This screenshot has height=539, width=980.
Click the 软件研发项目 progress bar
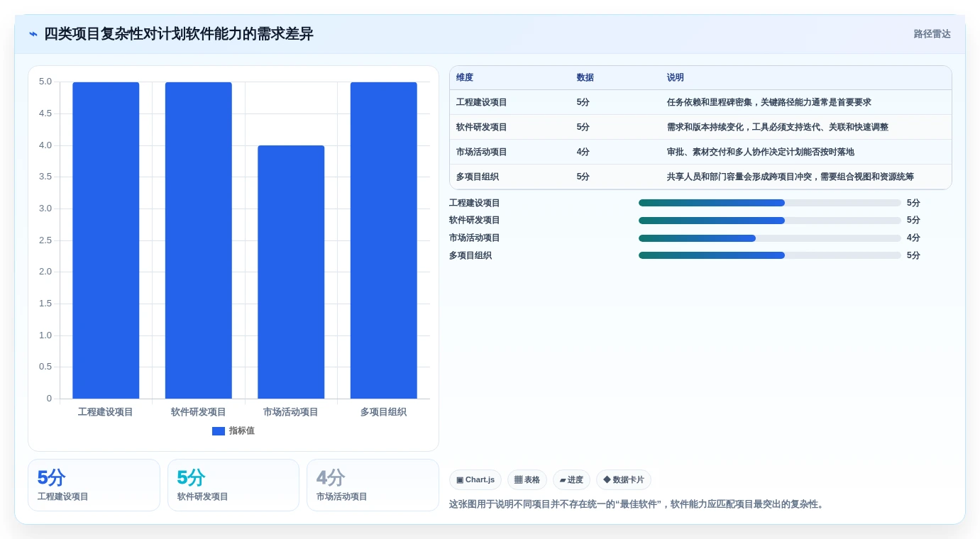point(770,221)
